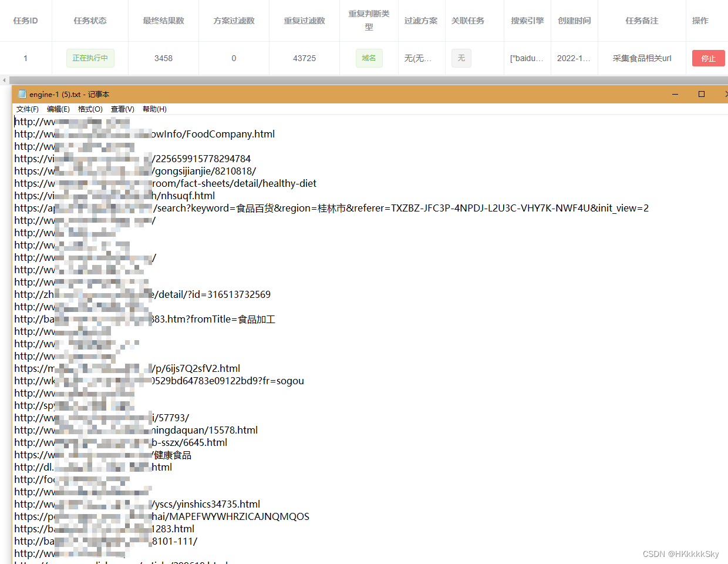Click the 最终结果数 column header
The image size is (728, 564).
point(163,21)
